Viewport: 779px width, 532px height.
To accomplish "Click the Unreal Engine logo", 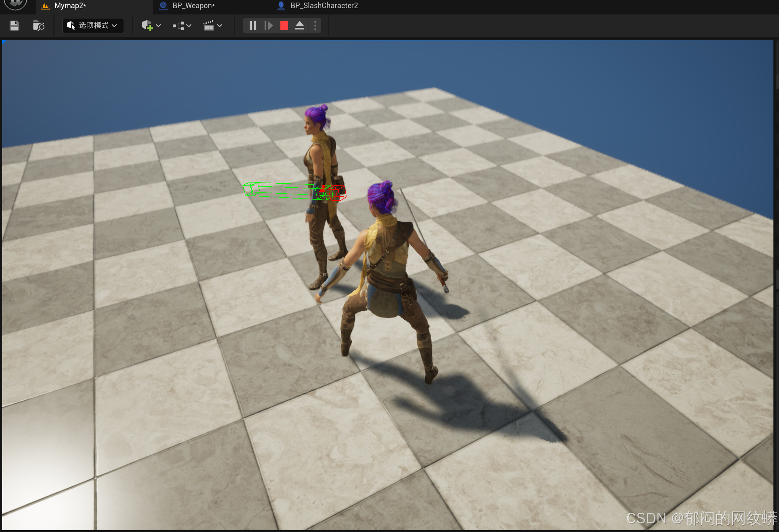I will 15,4.
